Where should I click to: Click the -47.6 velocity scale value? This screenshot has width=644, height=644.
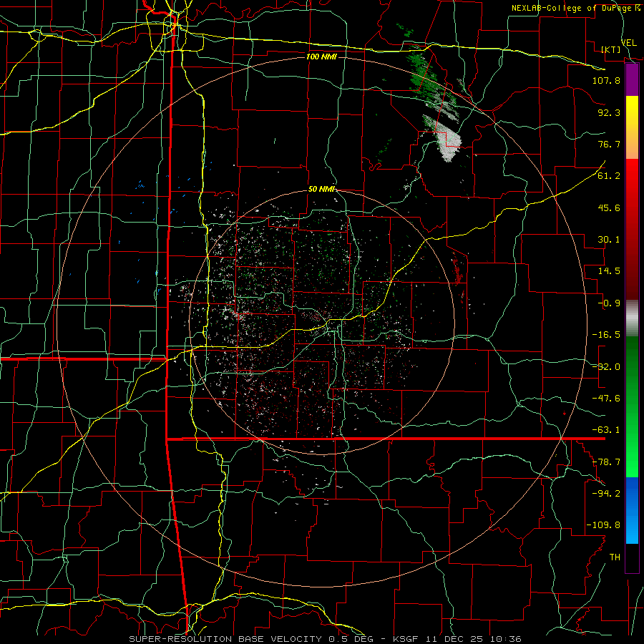606,399
